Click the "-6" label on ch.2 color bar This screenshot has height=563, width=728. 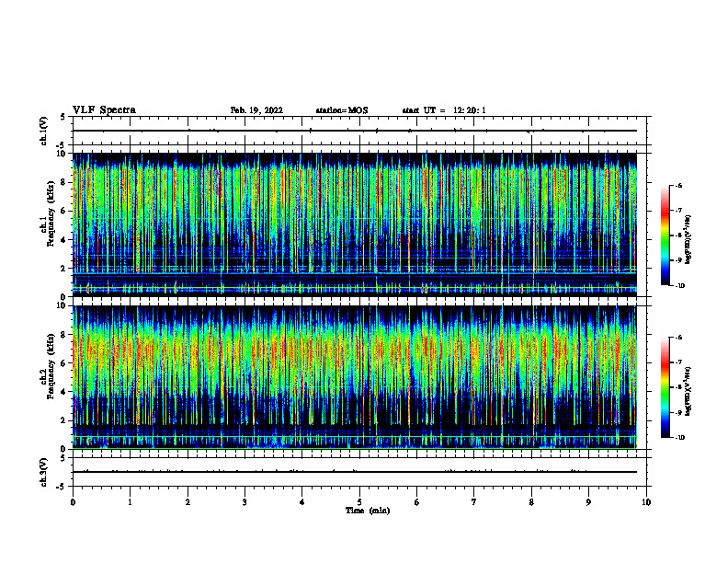678,338
